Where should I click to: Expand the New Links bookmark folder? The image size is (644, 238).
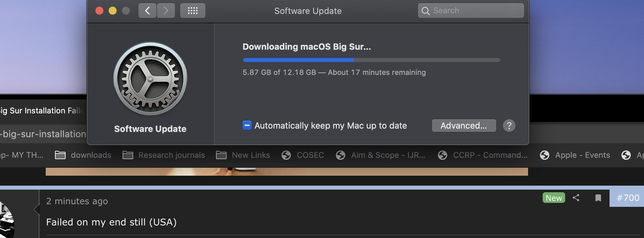tap(243, 155)
